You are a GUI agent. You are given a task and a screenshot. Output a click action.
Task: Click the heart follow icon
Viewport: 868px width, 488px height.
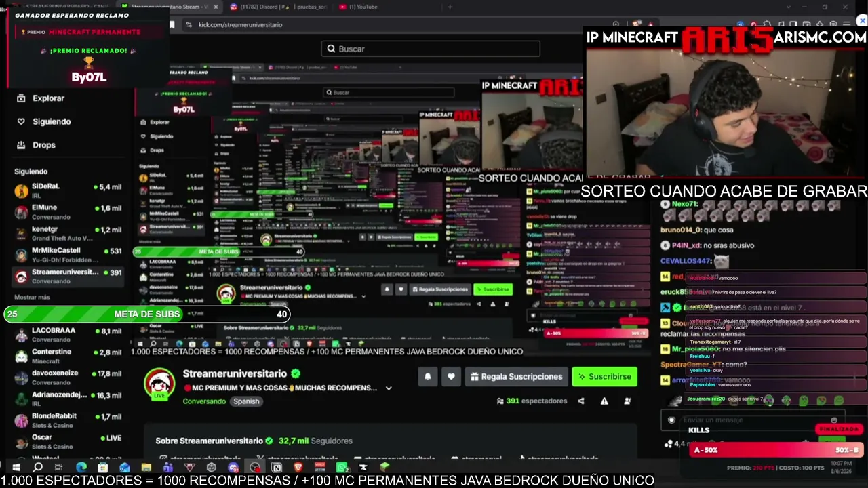(x=451, y=377)
